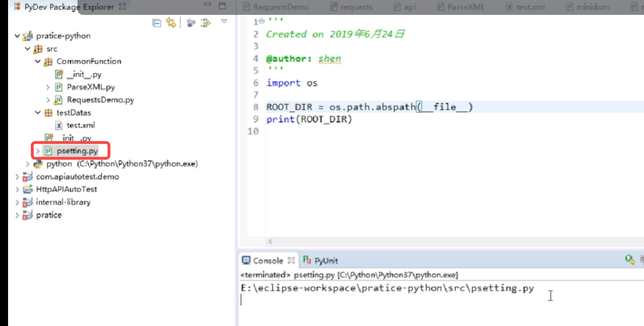
Task: Click the editor horizontal scrollbar left arrow
Action: coord(270,242)
